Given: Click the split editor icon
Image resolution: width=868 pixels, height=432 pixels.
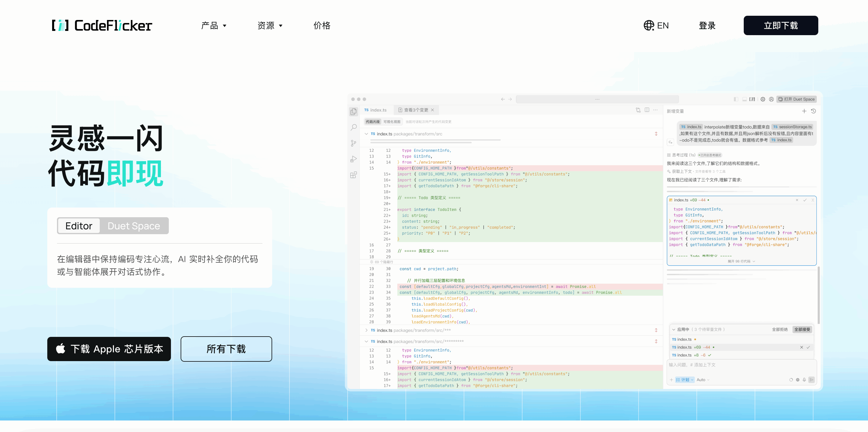Looking at the screenshot, I should (x=647, y=110).
